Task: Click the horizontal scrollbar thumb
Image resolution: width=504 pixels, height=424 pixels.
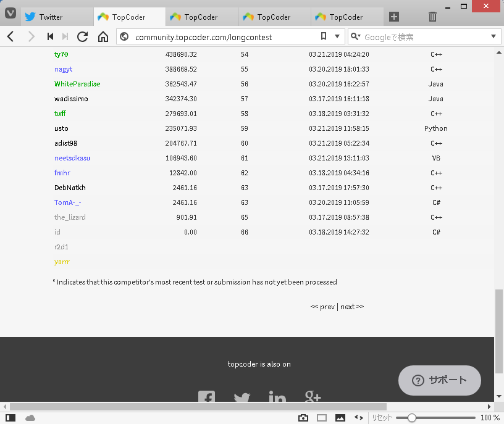Action: 198,407
